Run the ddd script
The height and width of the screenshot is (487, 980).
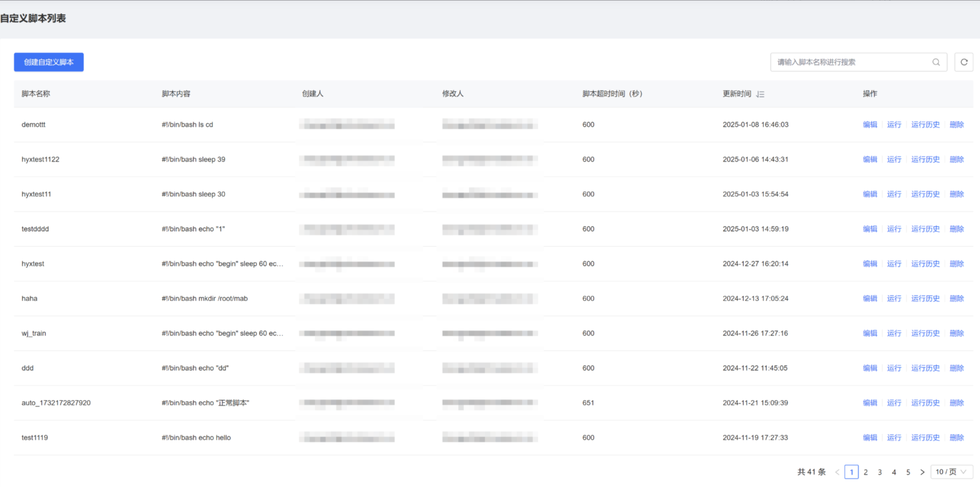click(894, 368)
